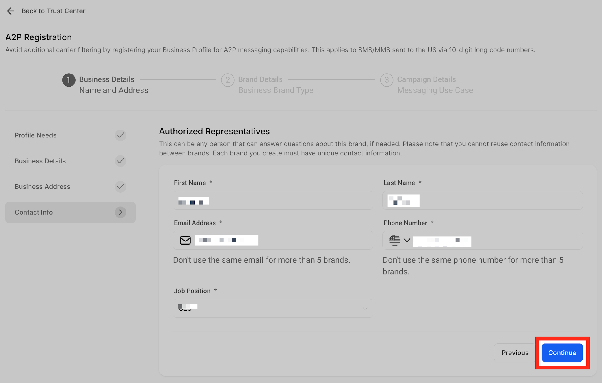The width and height of the screenshot is (602, 383).
Task: Click the checkmark beside Business Details sidebar item
Action: pos(121,161)
